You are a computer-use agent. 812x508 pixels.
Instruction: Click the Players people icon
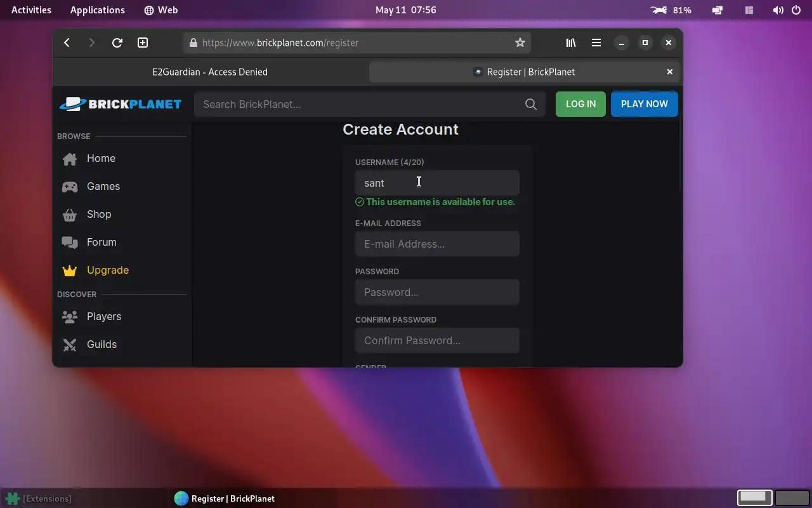70,316
